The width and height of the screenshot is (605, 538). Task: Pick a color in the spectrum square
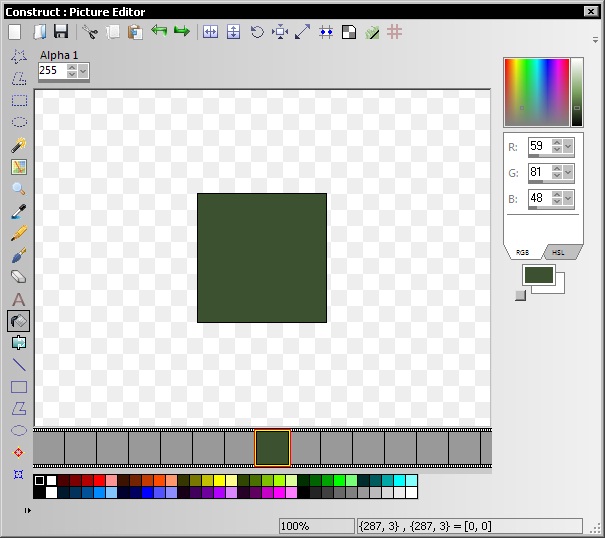(537, 93)
